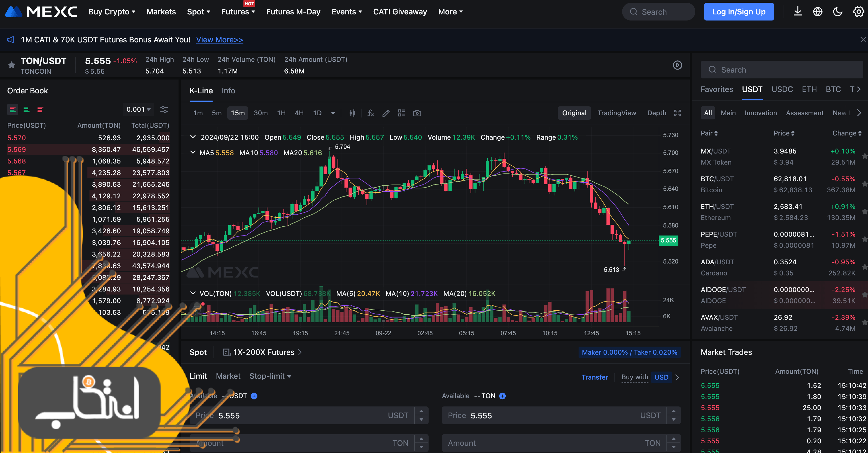Screen dimensions: 868x453
Task: Select the Market order type
Action: coord(228,376)
